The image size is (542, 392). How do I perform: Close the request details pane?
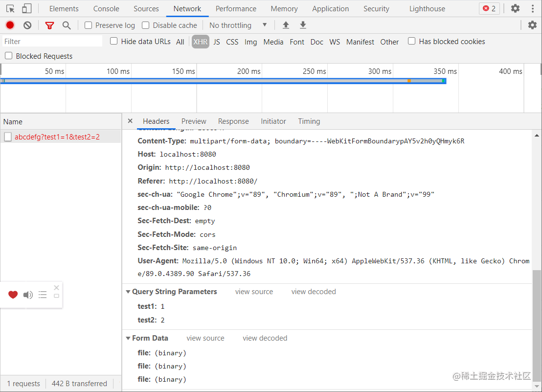pos(130,121)
